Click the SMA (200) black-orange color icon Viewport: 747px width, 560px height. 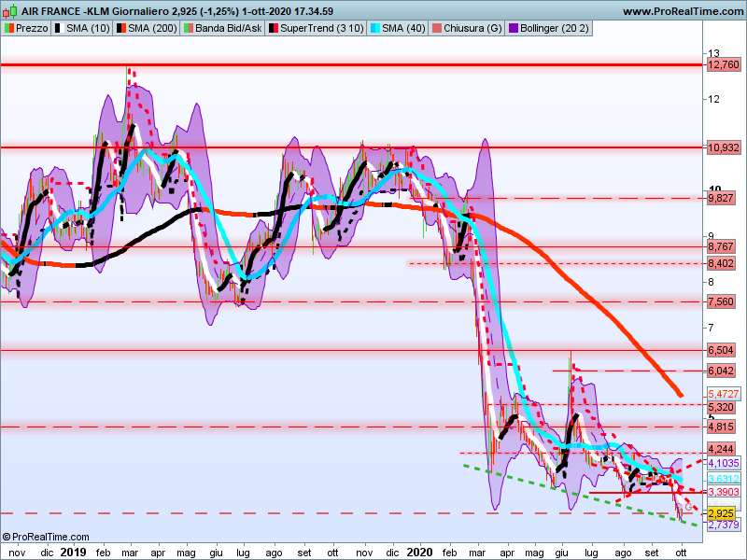point(121,28)
